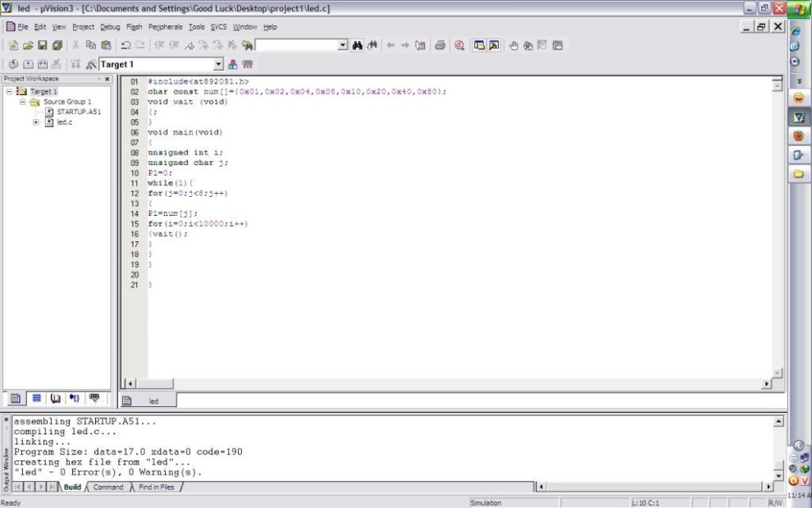Viewport: 812px width, 508px height.
Task: Open the SVCS menu
Action: coord(218,27)
